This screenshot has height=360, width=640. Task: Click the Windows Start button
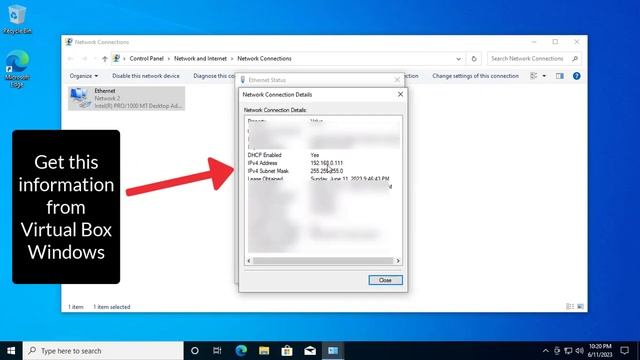coord(11,351)
